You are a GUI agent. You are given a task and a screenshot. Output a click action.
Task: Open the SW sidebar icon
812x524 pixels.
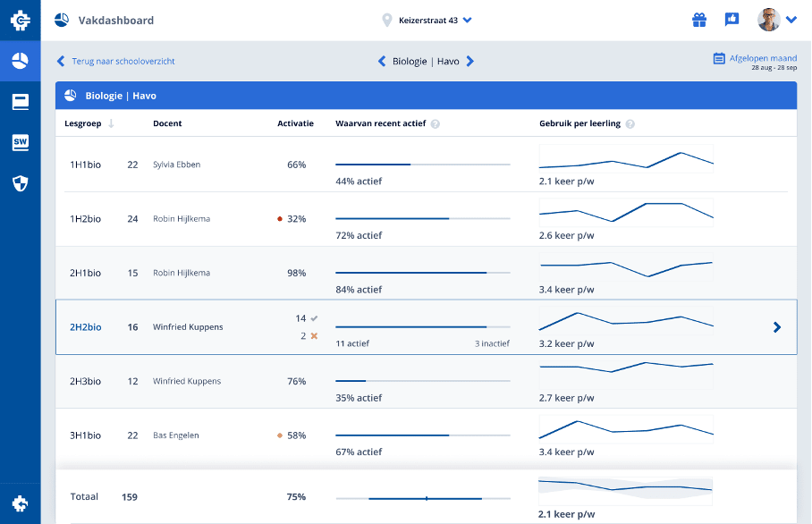pos(20,142)
